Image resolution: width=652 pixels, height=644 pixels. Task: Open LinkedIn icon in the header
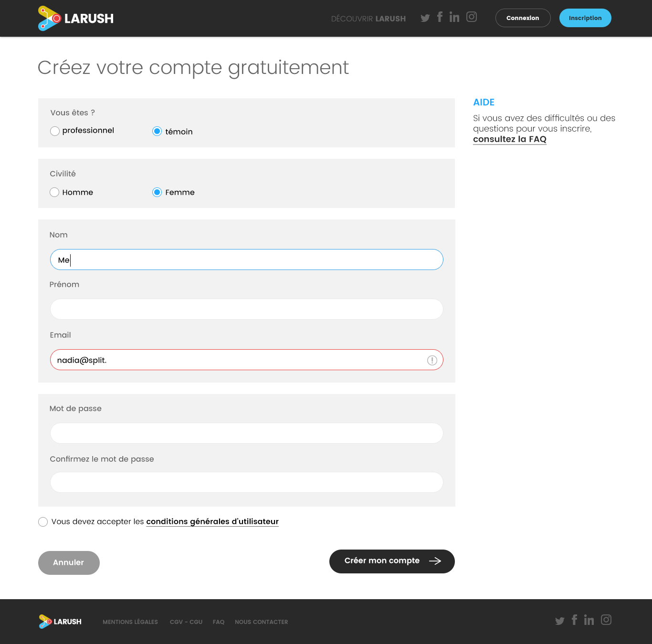(454, 17)
